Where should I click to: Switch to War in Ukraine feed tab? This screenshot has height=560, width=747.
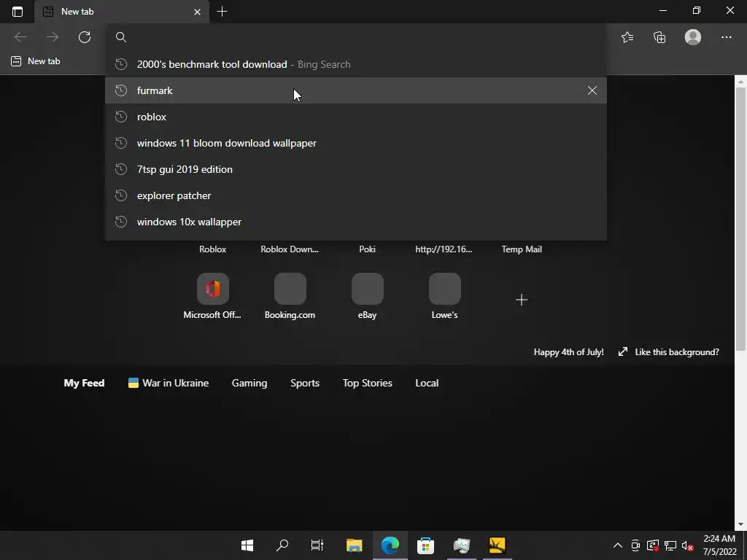pyautogui.click(x=169, y=383)
